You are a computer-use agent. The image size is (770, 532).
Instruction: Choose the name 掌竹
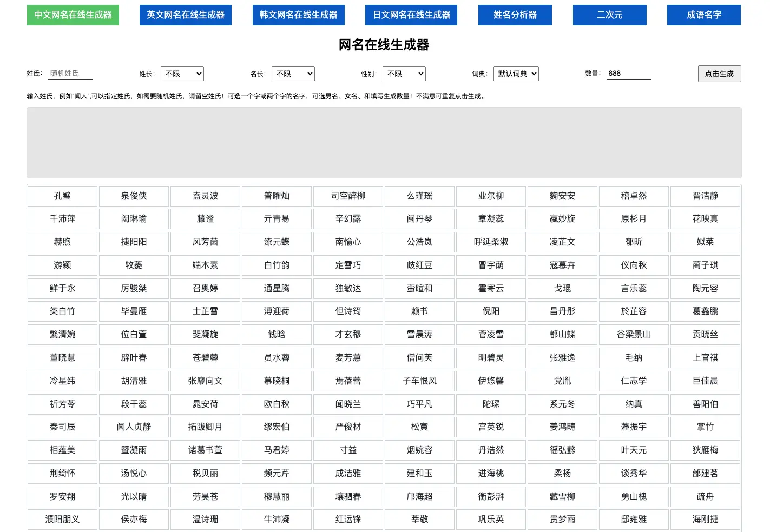tap(706, 427)
